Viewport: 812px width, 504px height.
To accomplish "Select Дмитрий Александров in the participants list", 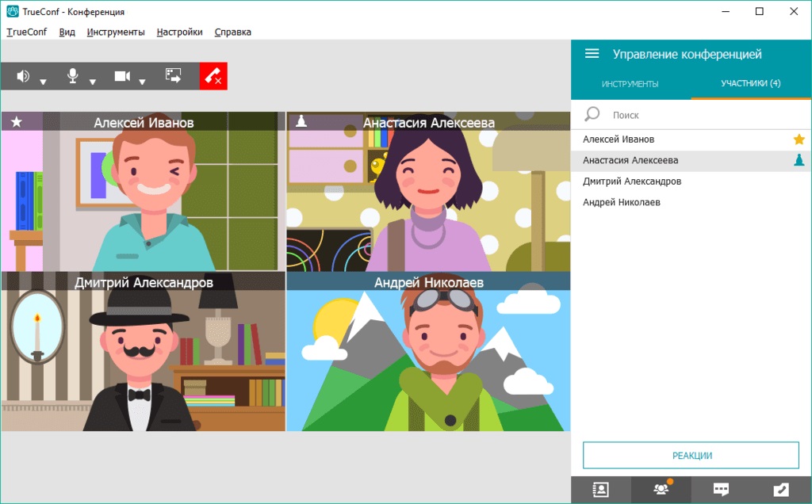I will (x=632, y=181).
